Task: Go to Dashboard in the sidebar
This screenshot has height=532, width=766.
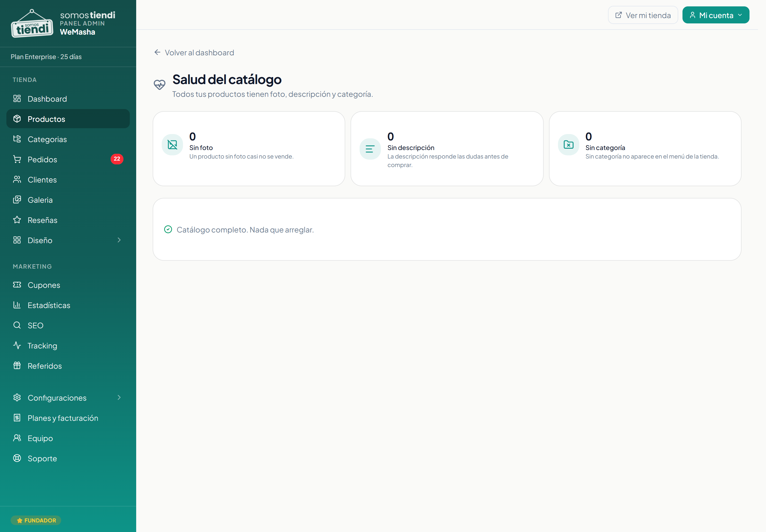Action: point(68,99)
